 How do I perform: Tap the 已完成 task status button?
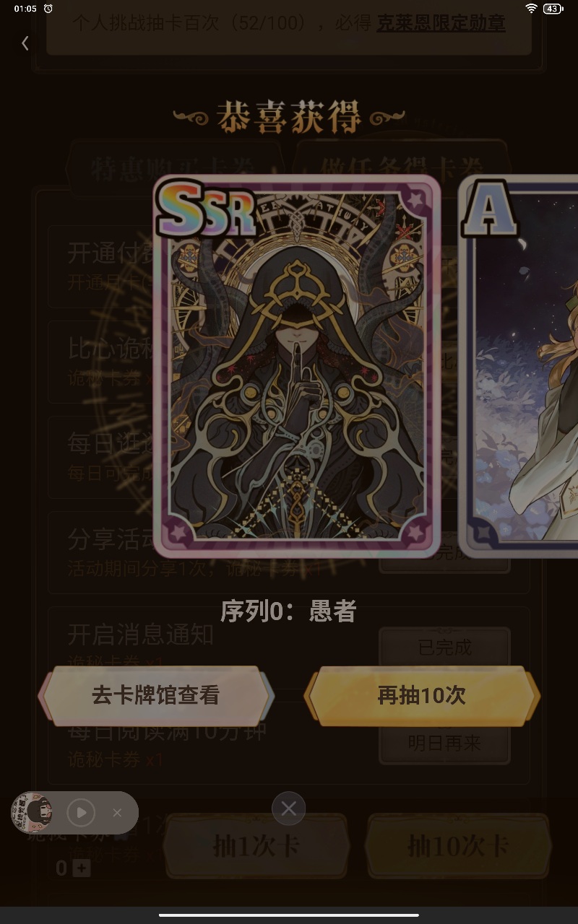(445, 647)
